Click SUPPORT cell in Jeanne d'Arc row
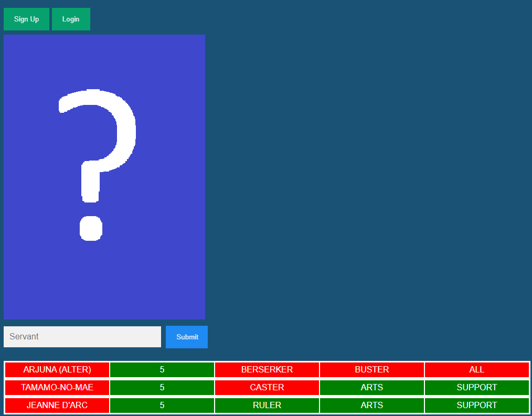This screenshot has width=532, height=416. click(477, 405)
